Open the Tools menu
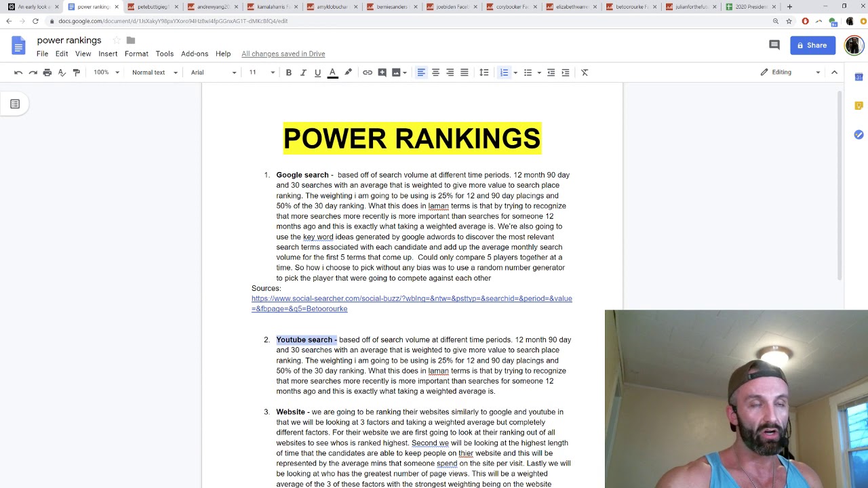868x488 pixels. click(165, 54)
